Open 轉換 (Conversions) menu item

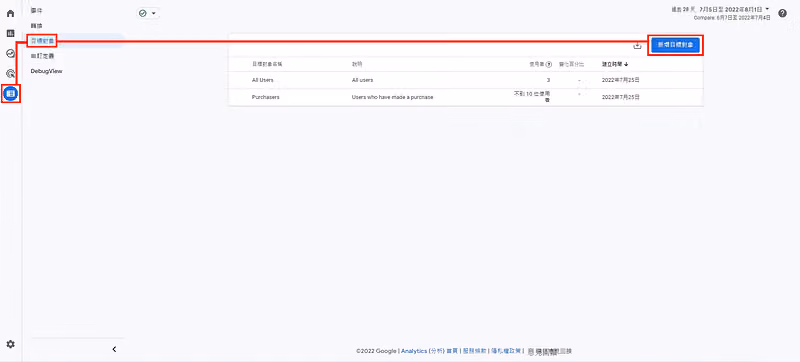coord(36,25)
